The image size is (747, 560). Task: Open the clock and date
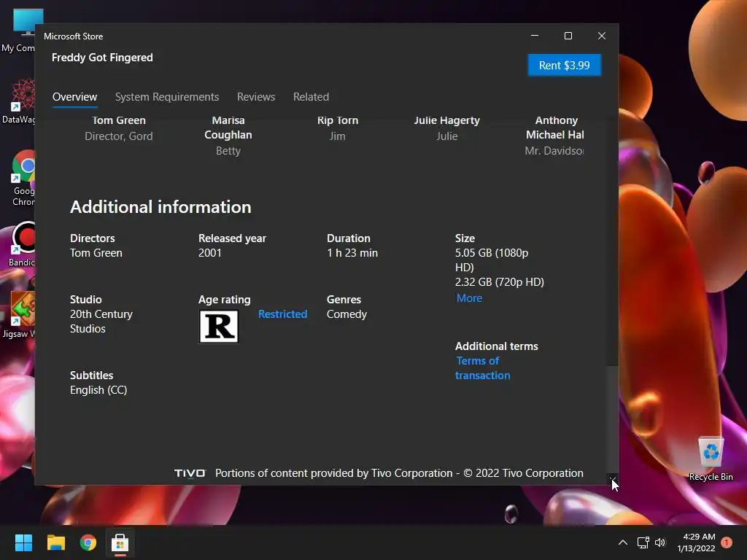point(696,542)
